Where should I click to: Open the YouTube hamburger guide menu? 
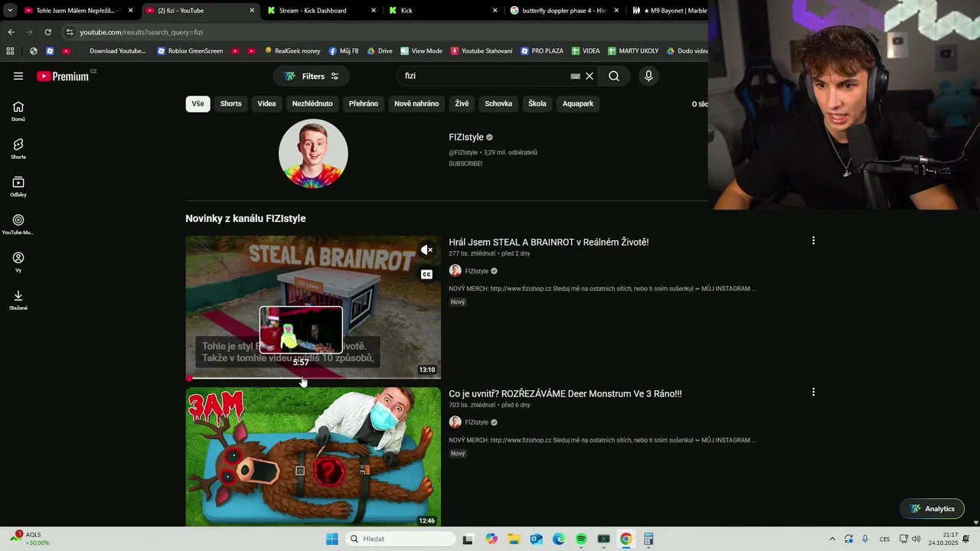18,76
